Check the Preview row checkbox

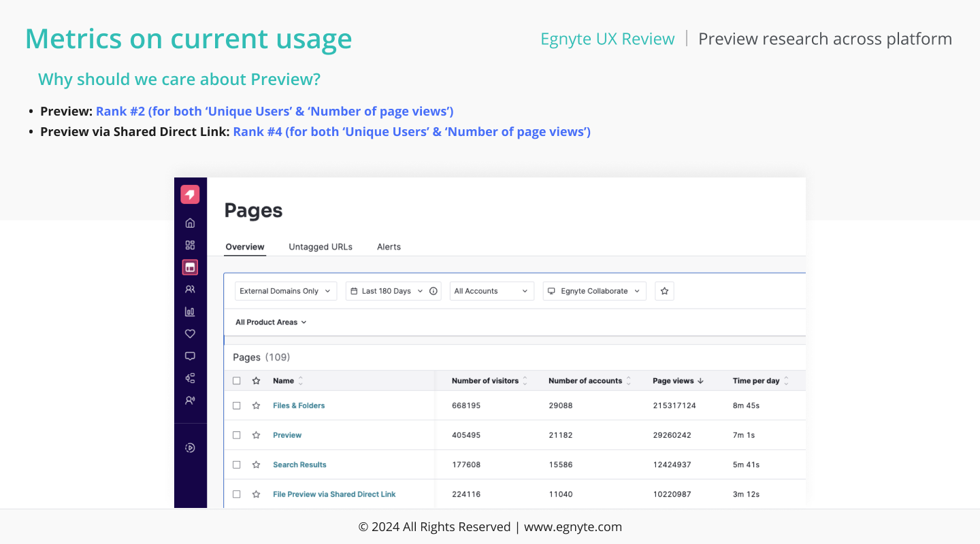pos(237,435)
